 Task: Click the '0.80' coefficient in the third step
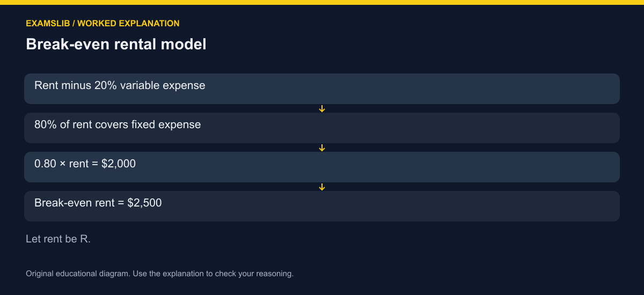point(46,164)
